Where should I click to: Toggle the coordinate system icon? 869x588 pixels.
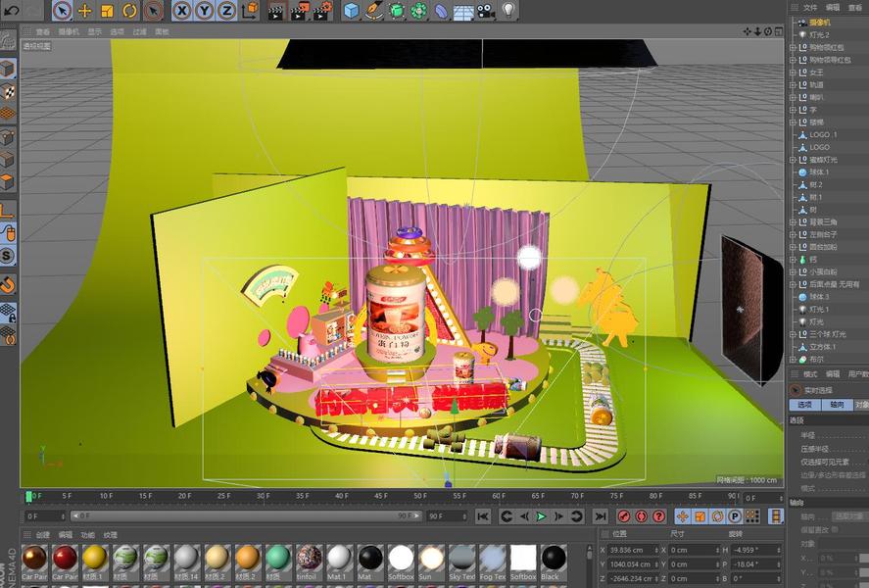point(250,11)
